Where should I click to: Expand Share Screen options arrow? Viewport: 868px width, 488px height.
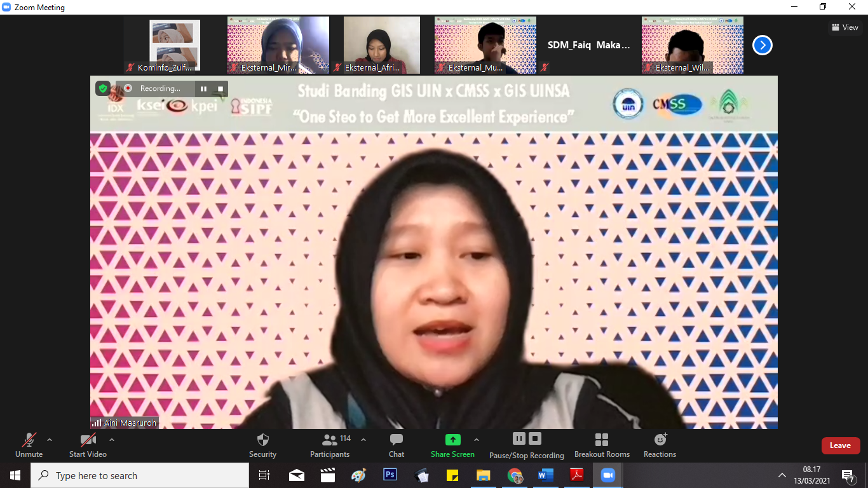coord(477,440)
